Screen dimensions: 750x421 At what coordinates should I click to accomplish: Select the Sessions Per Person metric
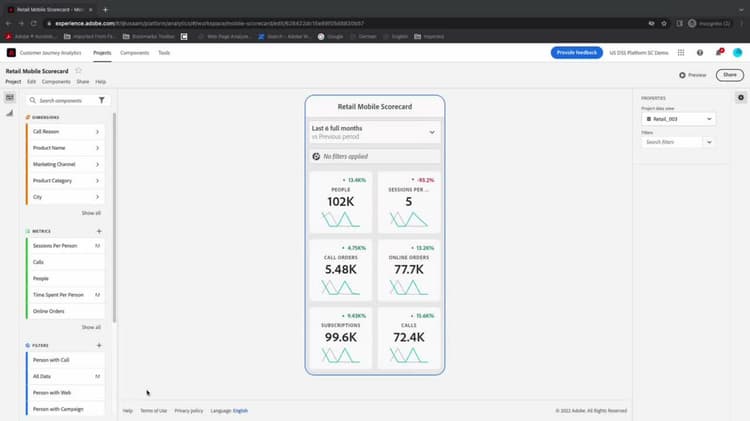point(65,246)
